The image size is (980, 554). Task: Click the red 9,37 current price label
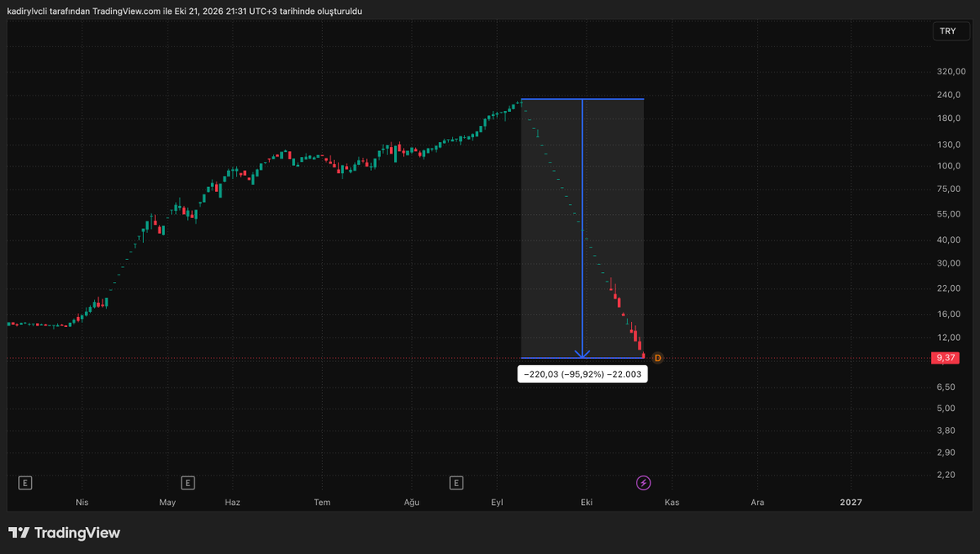pos(945,358)
